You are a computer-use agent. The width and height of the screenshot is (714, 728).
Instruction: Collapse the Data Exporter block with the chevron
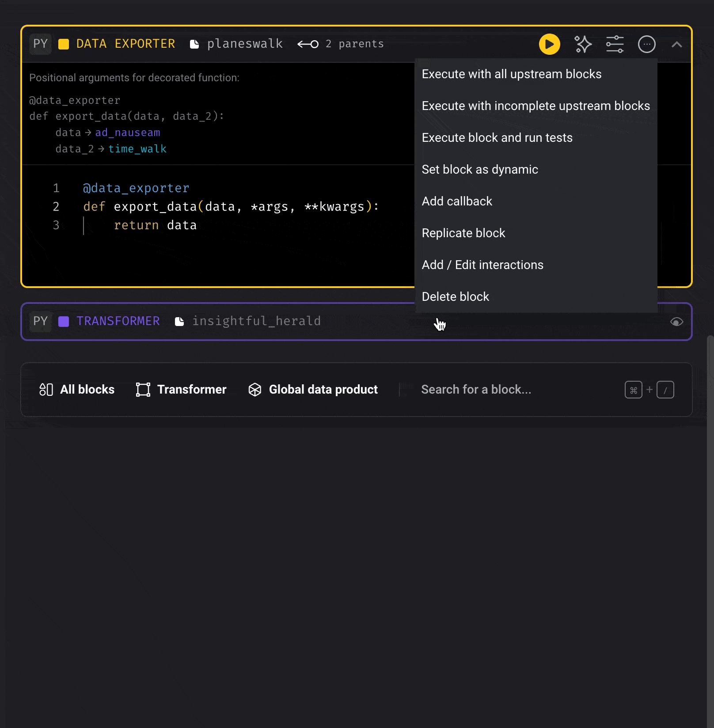pos(676,44)
